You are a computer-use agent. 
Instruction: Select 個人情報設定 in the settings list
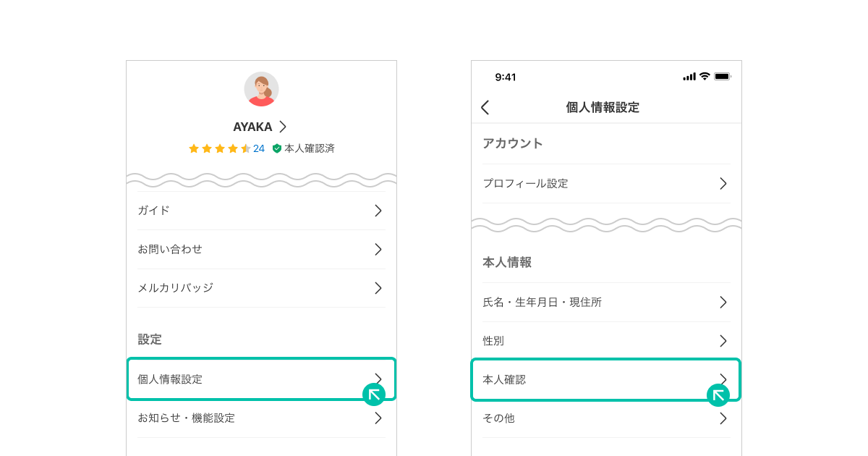261,379
